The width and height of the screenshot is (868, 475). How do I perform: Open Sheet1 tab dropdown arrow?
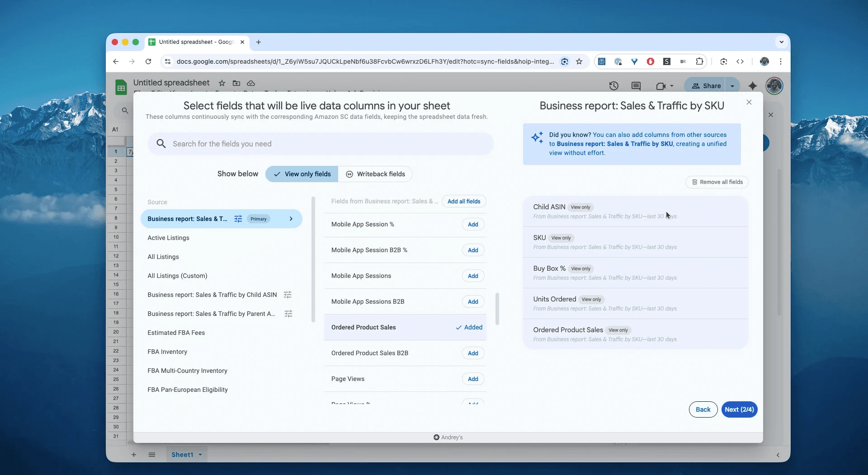(200, 455)
